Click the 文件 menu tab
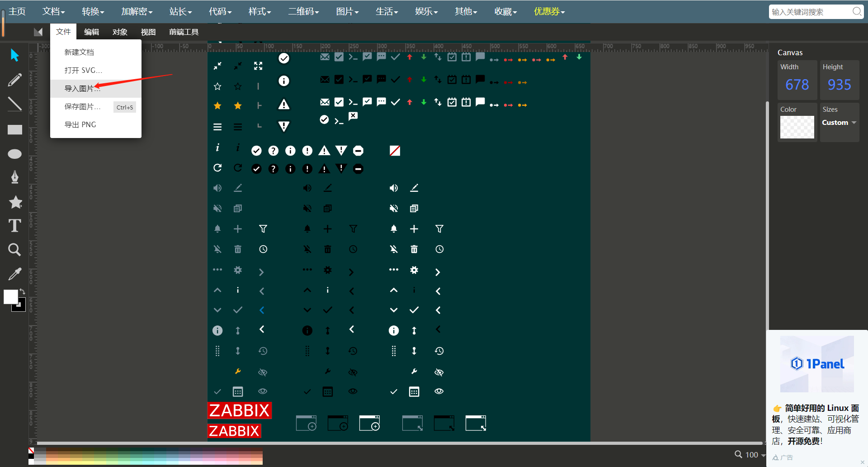The image size is (868, 467). pos(63,32)
